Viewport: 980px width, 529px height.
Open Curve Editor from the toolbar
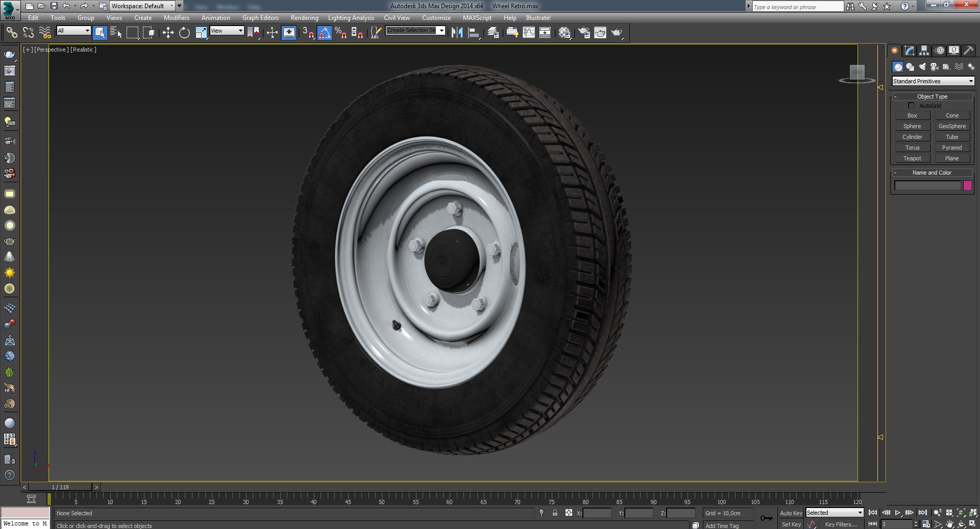(529, 33)
